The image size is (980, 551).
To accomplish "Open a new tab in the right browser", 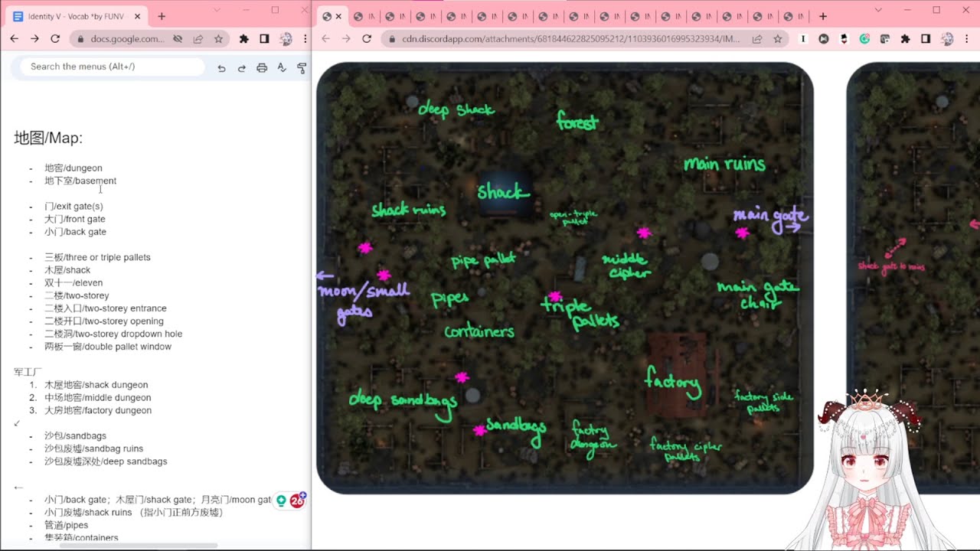I will pyautogui.click(x=823, y=16).
